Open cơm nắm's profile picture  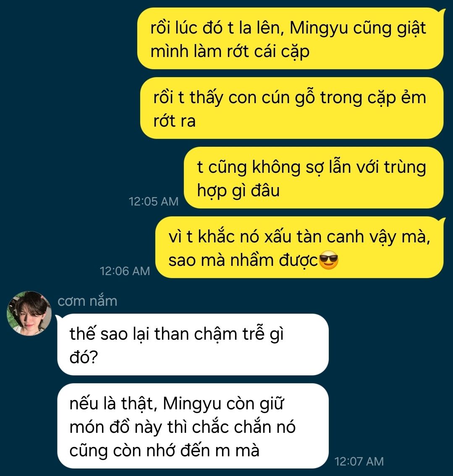pos(29,313)
